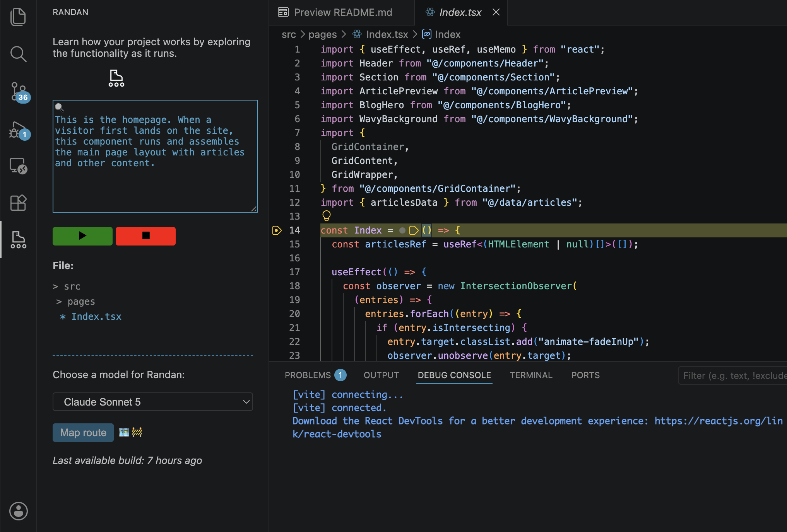Click the Index symbol icon in breadcrumb

pyautogui.click(x=426, y=34)
